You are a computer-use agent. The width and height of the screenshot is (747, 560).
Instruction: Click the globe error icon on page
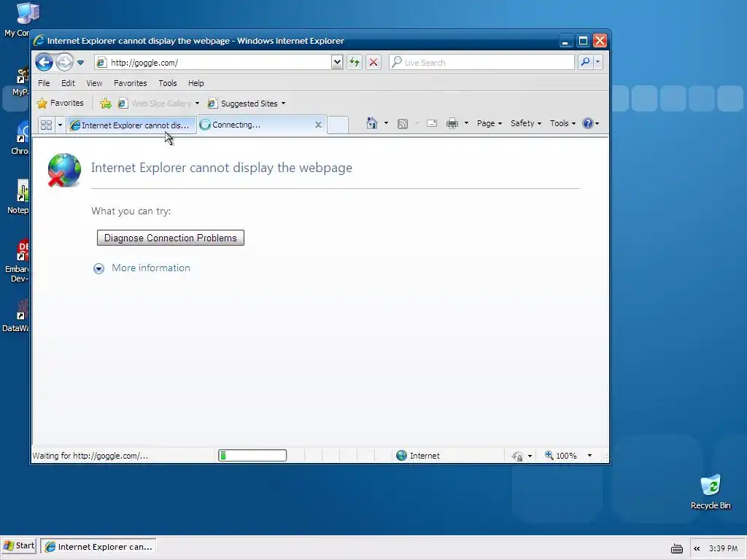click(x=64, y=170)
